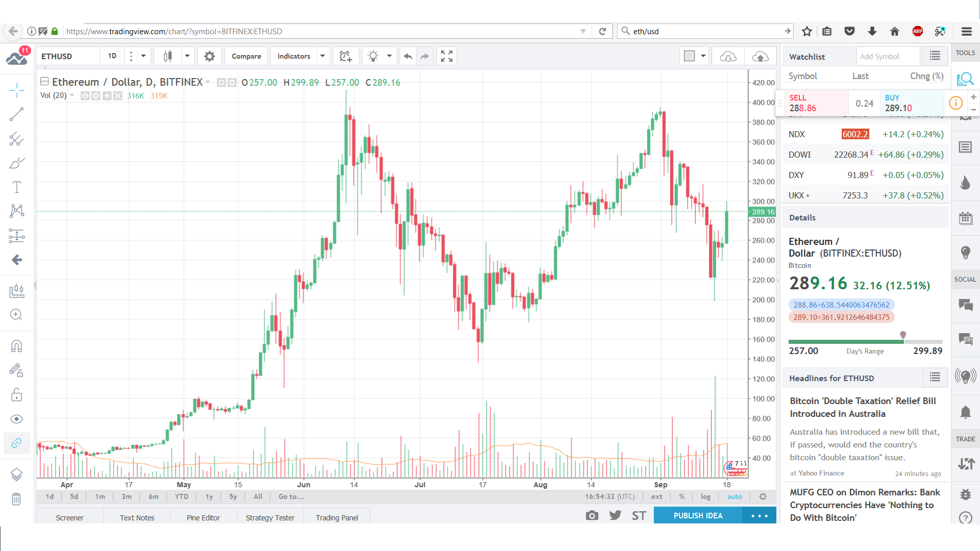Toggle the percent scale
The width and height of the screenshot is (980, 551).
[682, 496]
